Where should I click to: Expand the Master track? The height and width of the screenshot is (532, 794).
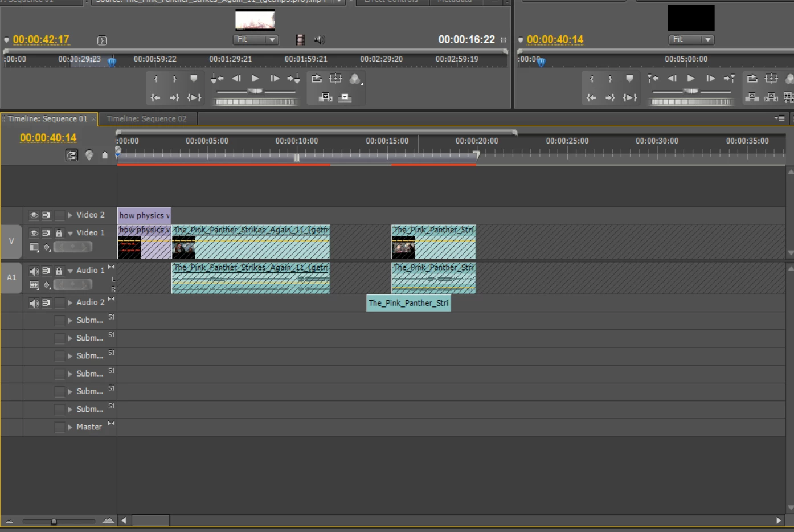coord(70,427)
